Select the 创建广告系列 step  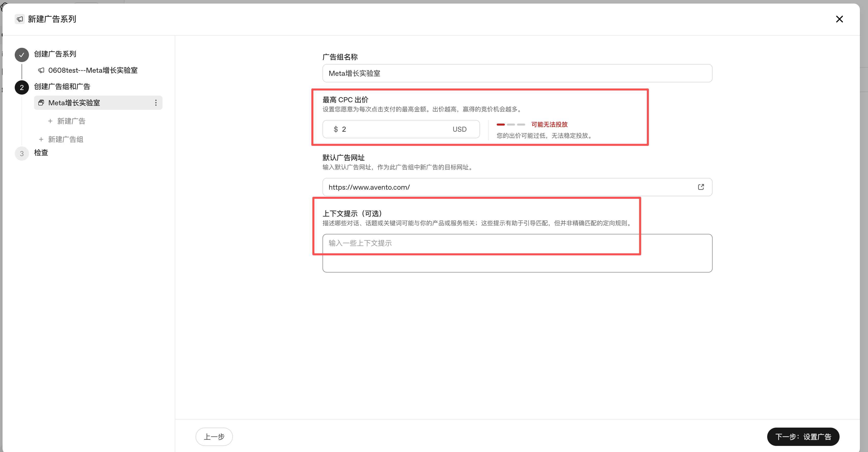click(x=55, y=54)
